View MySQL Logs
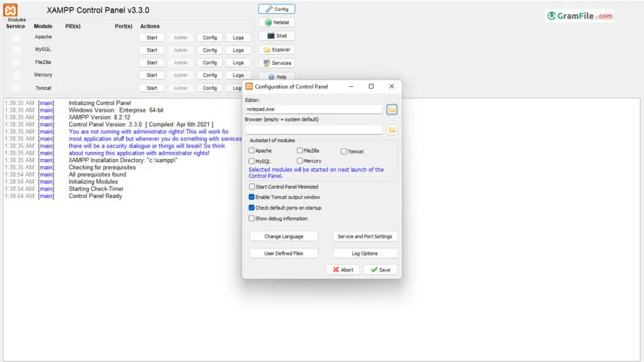The height and width of the screenshot is (362, 644). click(238, 50)
